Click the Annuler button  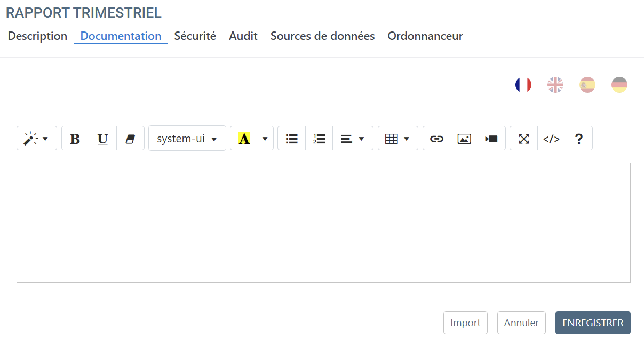click(x=521, y=323)
